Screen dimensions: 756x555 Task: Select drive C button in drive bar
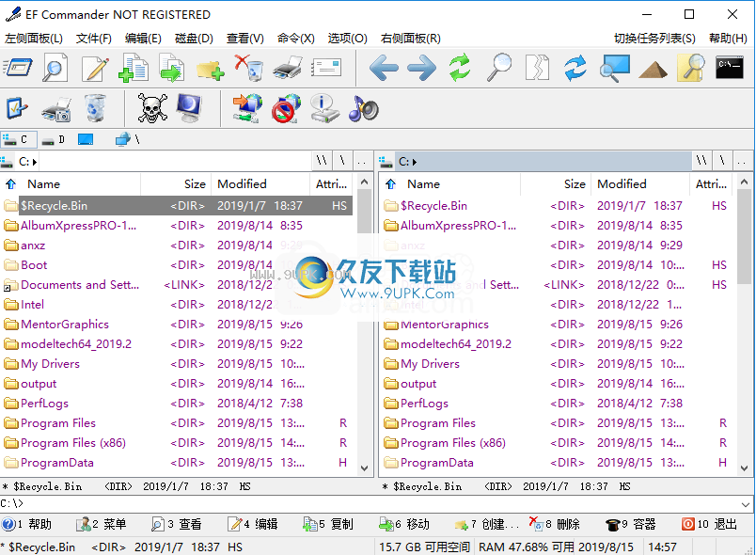[18, 140]
